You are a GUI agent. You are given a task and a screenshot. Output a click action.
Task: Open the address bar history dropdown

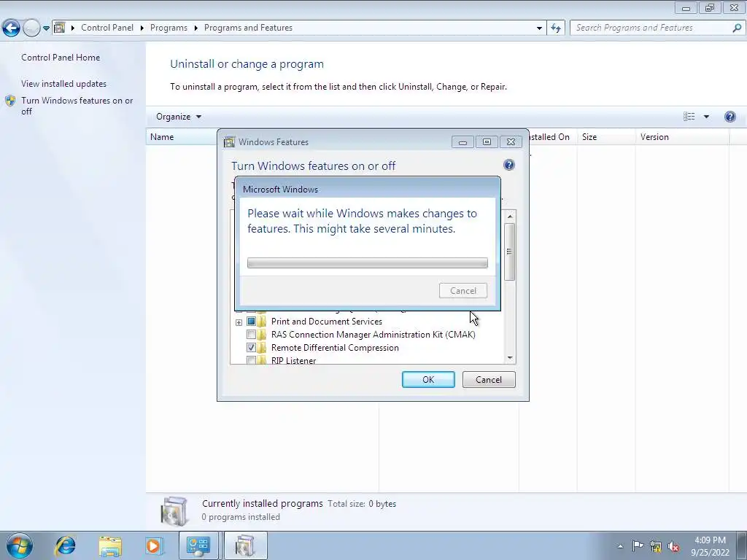coord(539,28)
